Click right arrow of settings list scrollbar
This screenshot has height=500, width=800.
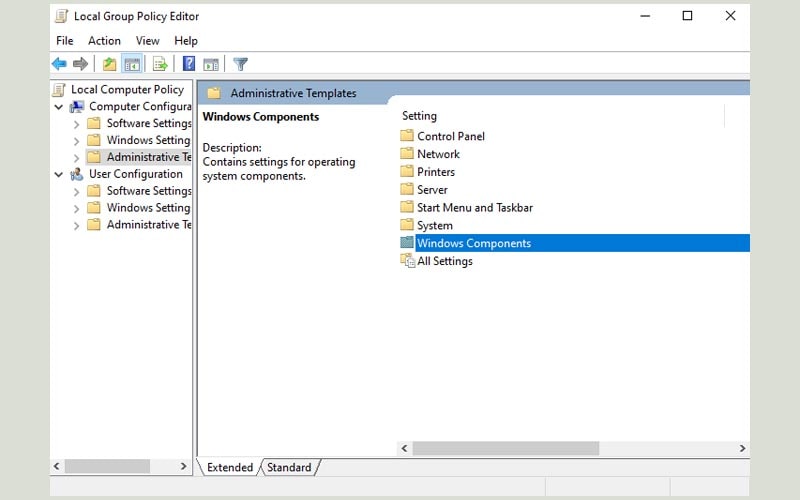[742, 448]
